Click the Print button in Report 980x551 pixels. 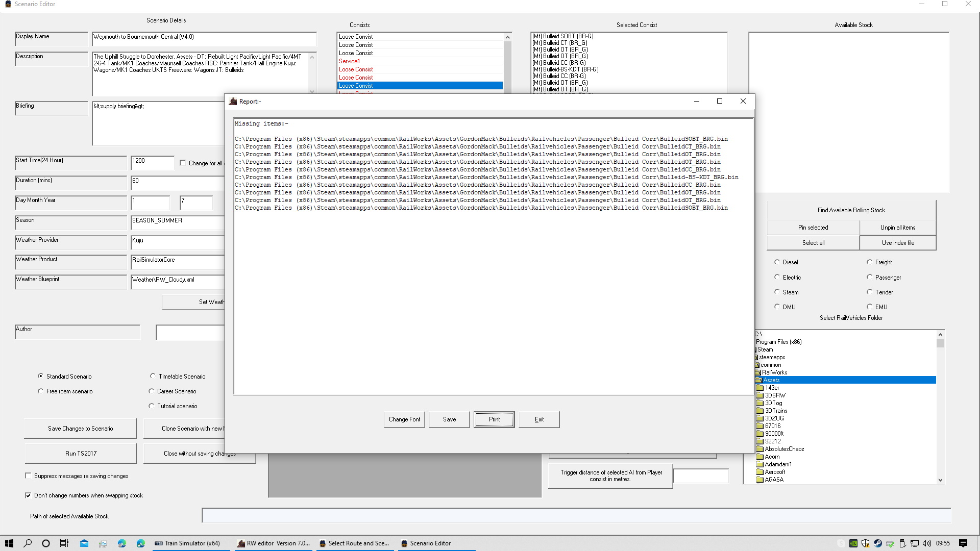494,419
